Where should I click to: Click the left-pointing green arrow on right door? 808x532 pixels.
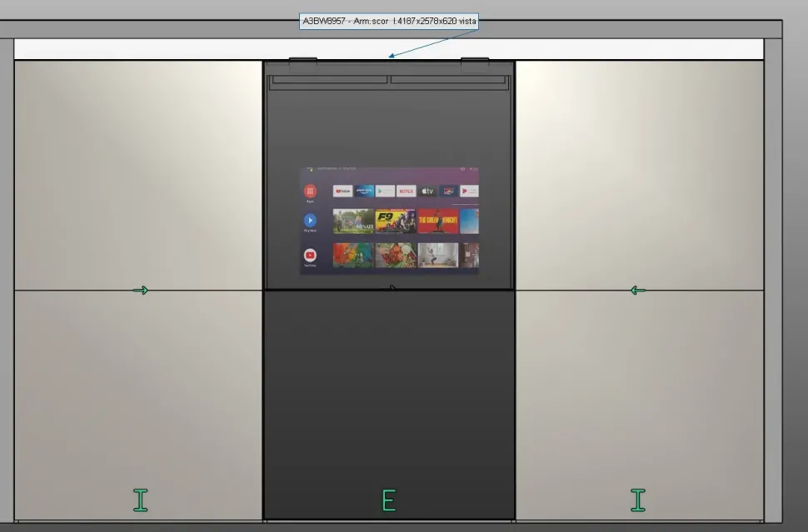coord(637,290)
